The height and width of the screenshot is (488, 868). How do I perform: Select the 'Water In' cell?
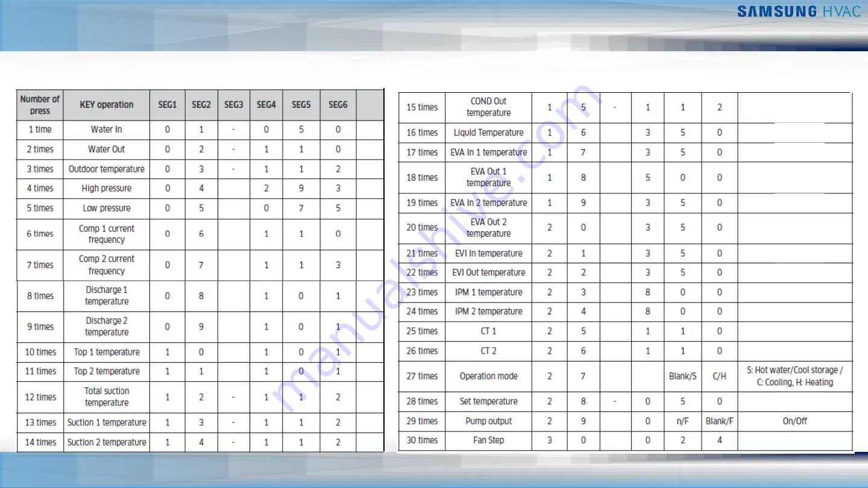[107, 130]
